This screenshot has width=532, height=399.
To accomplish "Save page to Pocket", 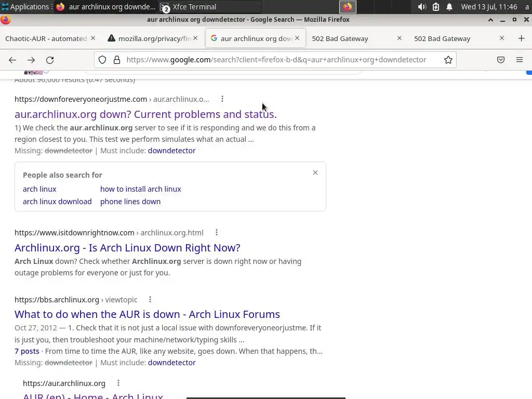I will [x=501, y=60].
